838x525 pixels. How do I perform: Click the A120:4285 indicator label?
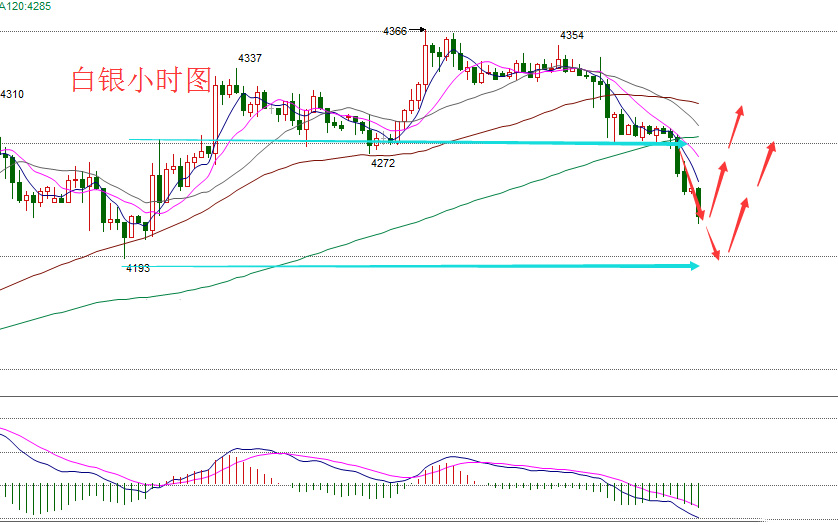26,7
